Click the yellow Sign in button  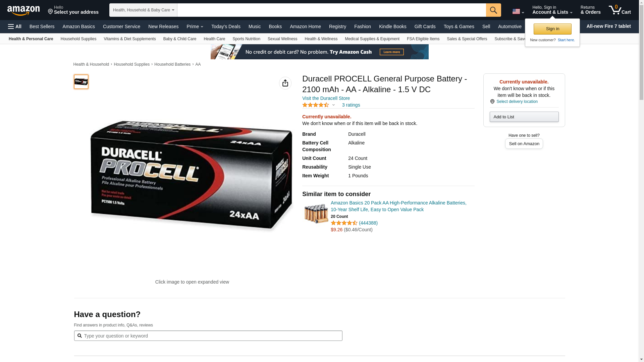tap(552, 29)
